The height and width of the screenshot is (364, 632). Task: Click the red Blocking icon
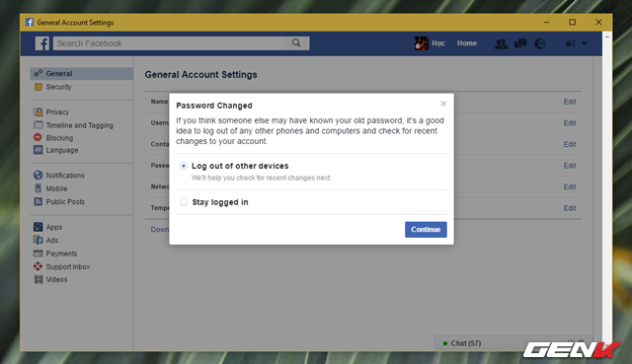pyautogui.click(x=38, y=137)
